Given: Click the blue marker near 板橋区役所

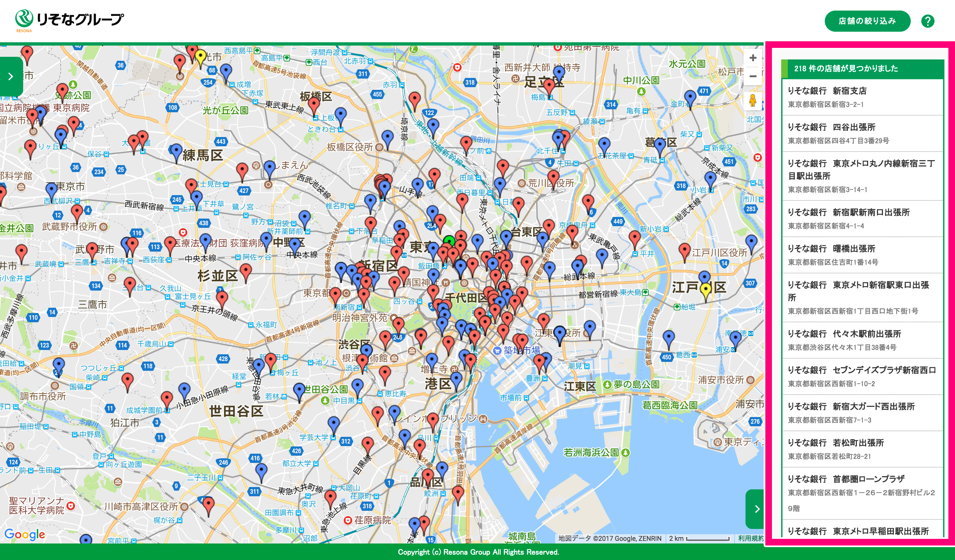Looking at the screenshot, I should pyautogui.click(x=387, y=140).
